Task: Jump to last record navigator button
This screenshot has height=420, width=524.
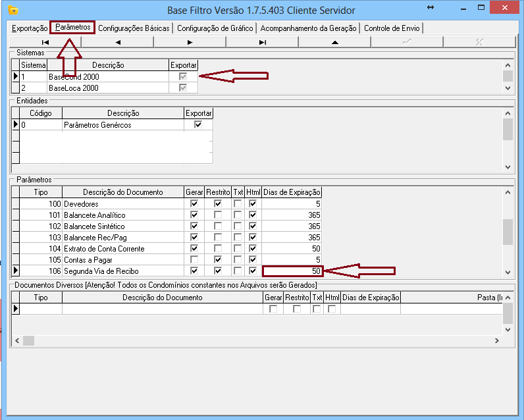Action: [x=262, y=42]
